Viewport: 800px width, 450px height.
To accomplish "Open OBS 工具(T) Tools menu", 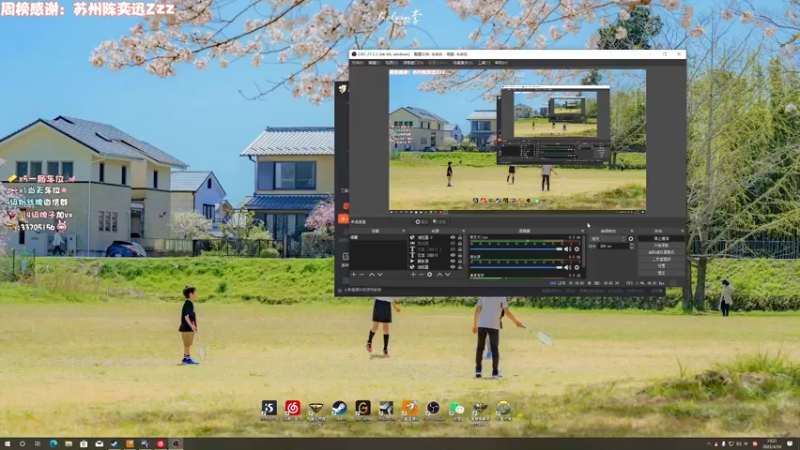I will point(484,63).
